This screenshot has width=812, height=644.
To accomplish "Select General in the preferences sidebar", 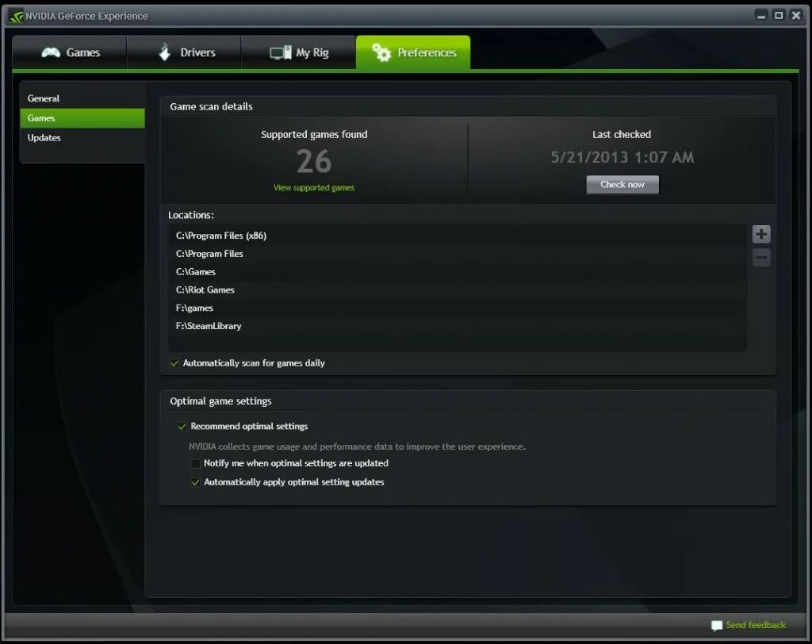I will (x=82, y=98).
